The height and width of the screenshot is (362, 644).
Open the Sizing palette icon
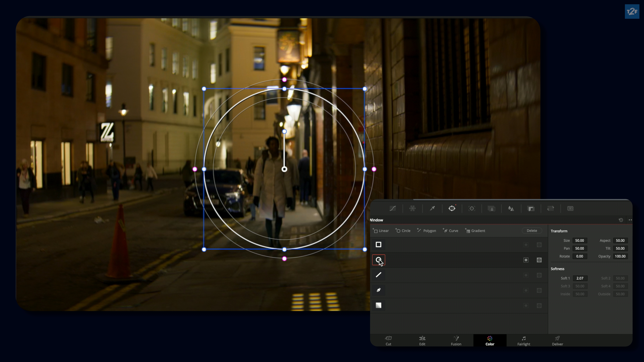pos(550,208)
